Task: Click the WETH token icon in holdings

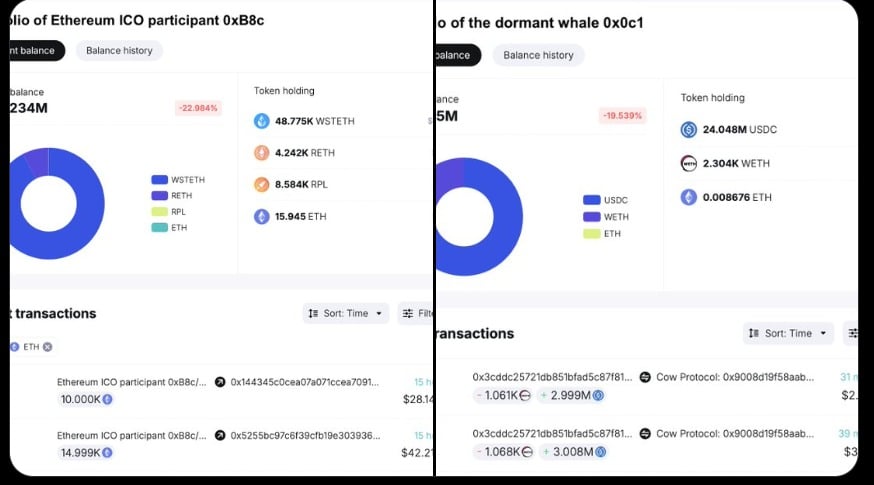Action: pos(688,164)
